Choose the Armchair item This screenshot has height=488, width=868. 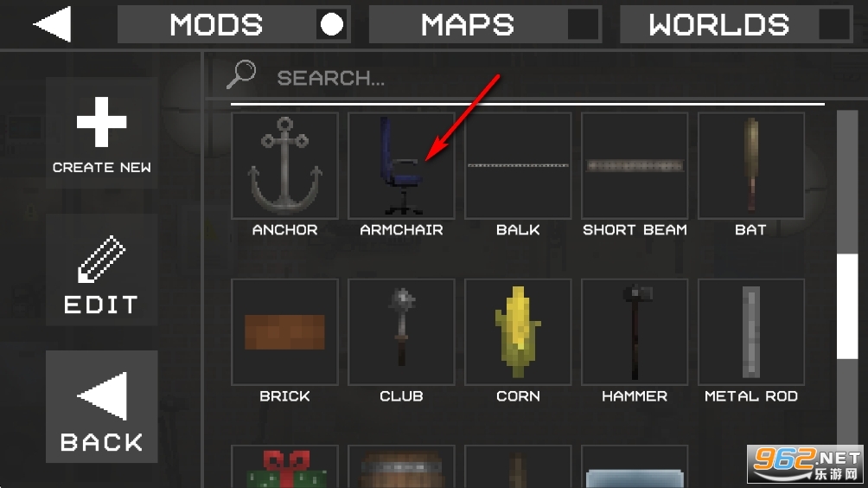[401, 165]
